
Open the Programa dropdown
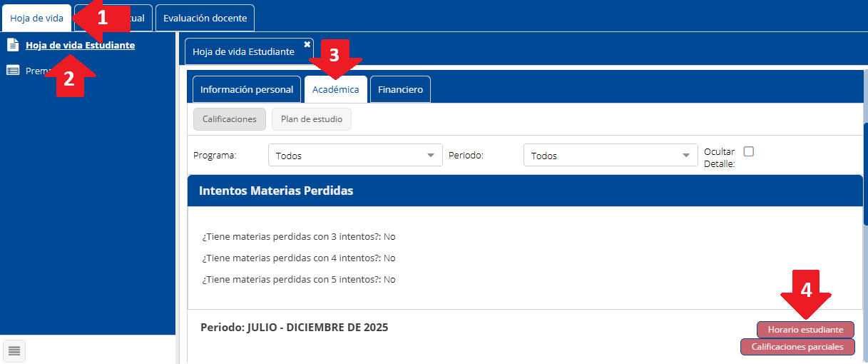tap(355, 156)
